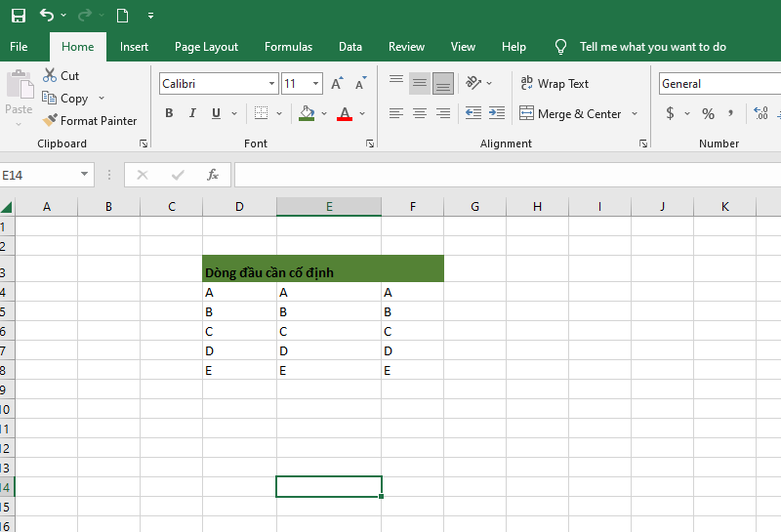
Task: Apply accounting dollar format
Action: point(671,113)
